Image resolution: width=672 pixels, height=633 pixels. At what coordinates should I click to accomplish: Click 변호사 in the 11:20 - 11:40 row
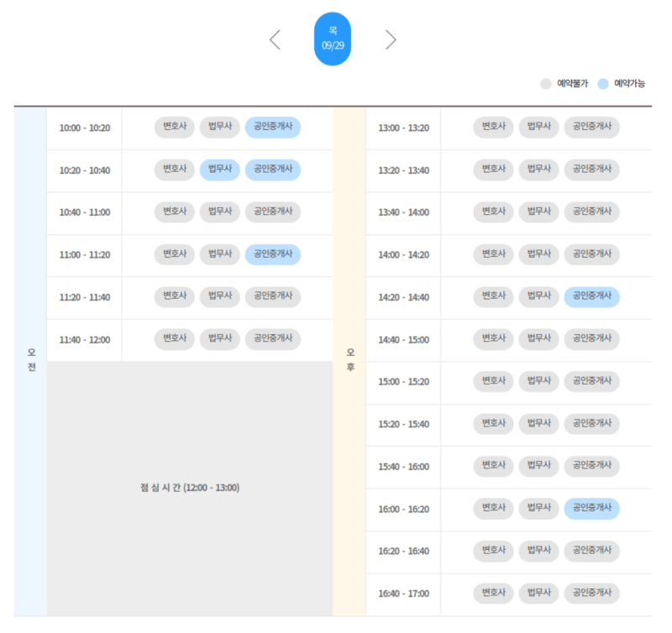[175, 297]
